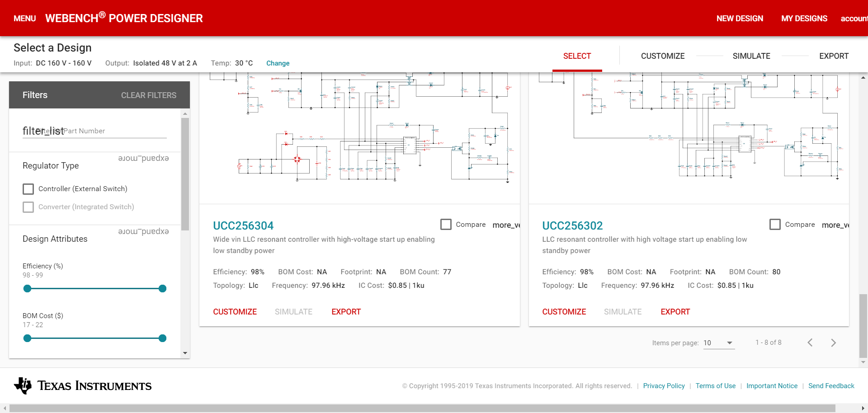Open the Items per page dropdown
The width and height of the screenshot is (868, 413).
click(x=719, y=343)
